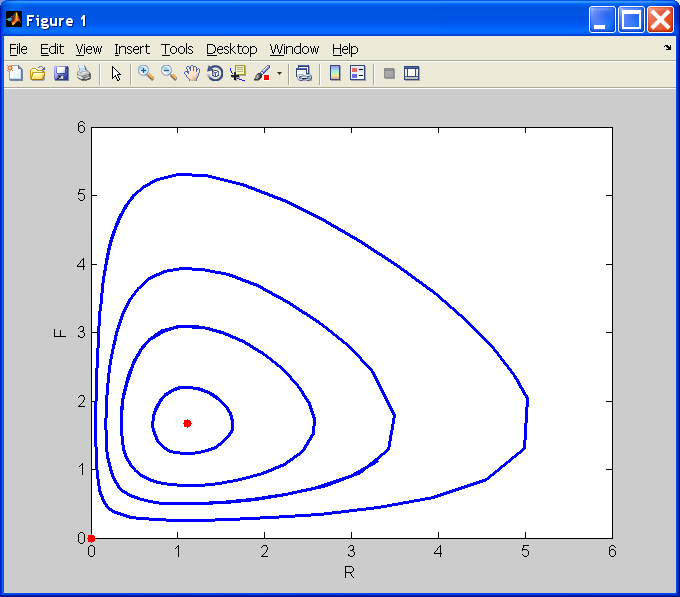Save the figure with floppy disk icon
Image resolution: width=680 pixels, height=597 pixels.
pos(61,73)
